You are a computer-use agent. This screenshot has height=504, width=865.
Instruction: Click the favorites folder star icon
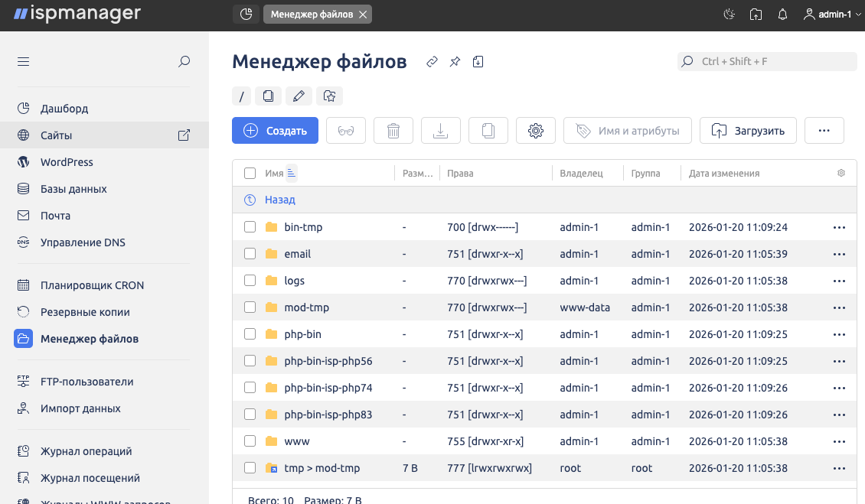pos(329,96)
